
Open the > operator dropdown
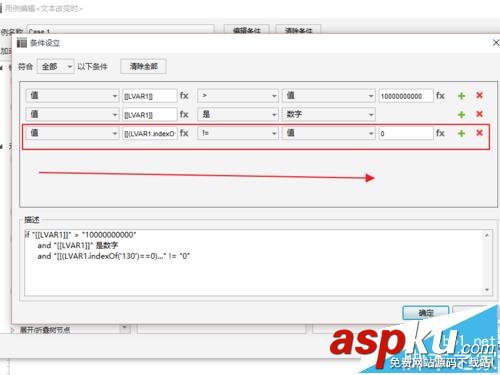tap(238, 96)
